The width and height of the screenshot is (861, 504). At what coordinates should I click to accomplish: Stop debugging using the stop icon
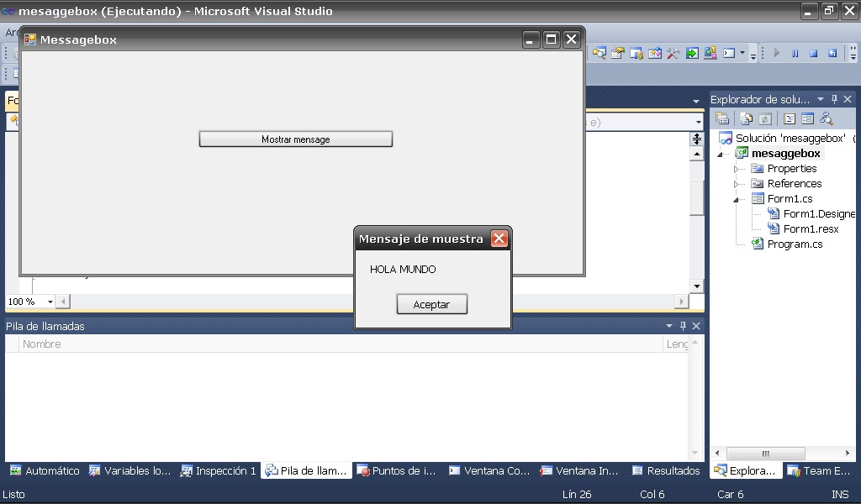click(x=812, y=53)
